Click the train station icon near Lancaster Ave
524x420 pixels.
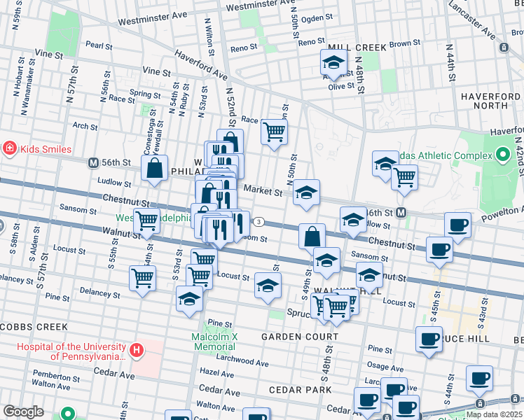click(504, 48)
